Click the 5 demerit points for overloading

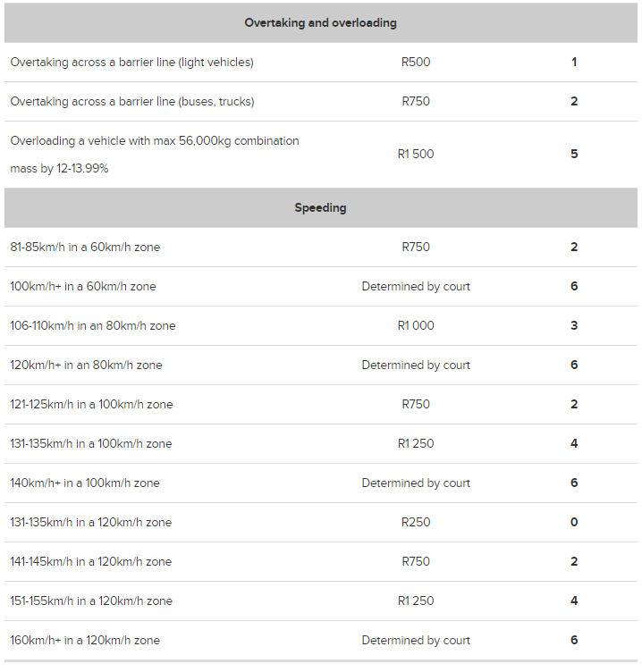coord(574,154)
